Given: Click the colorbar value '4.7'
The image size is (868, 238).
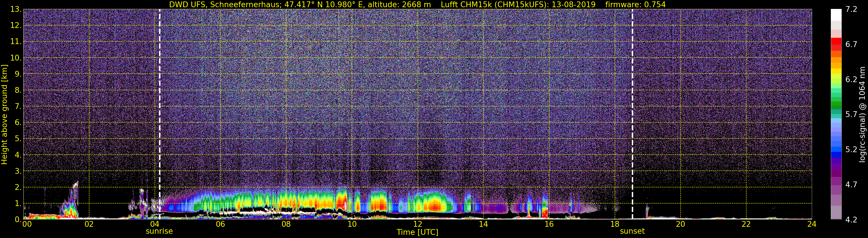Looking at the screenshot, I should 851,185.
